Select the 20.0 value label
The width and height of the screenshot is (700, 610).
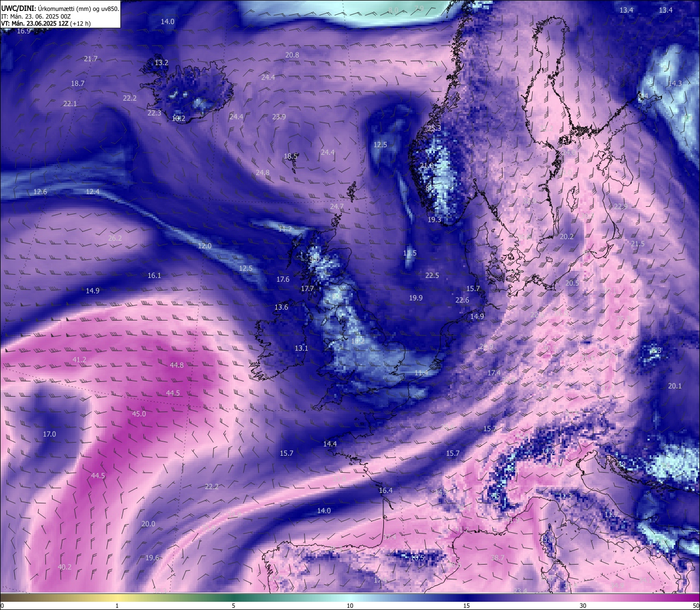point(148,524)
